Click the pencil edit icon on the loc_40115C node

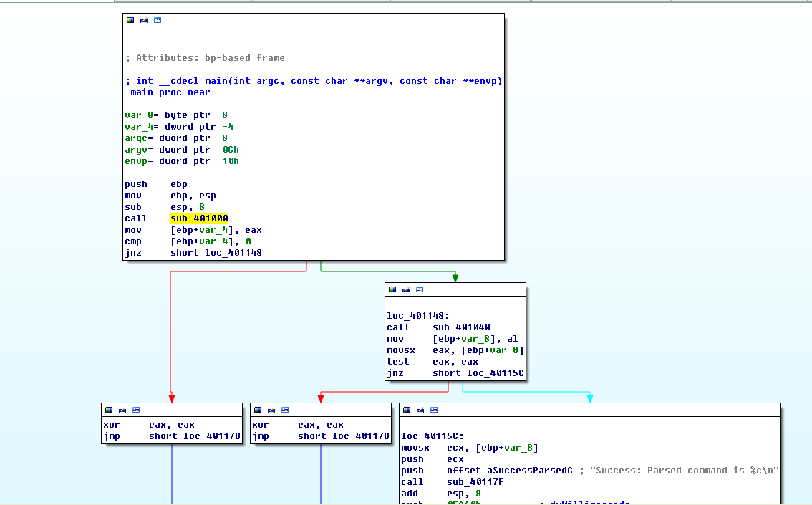point(420,410)
